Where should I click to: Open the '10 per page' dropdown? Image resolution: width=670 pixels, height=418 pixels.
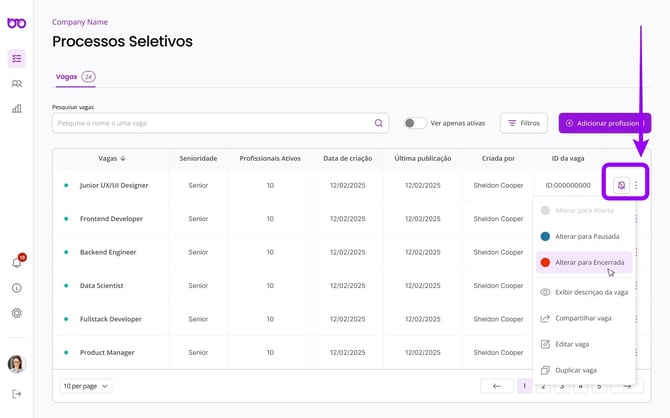[86, 386]
